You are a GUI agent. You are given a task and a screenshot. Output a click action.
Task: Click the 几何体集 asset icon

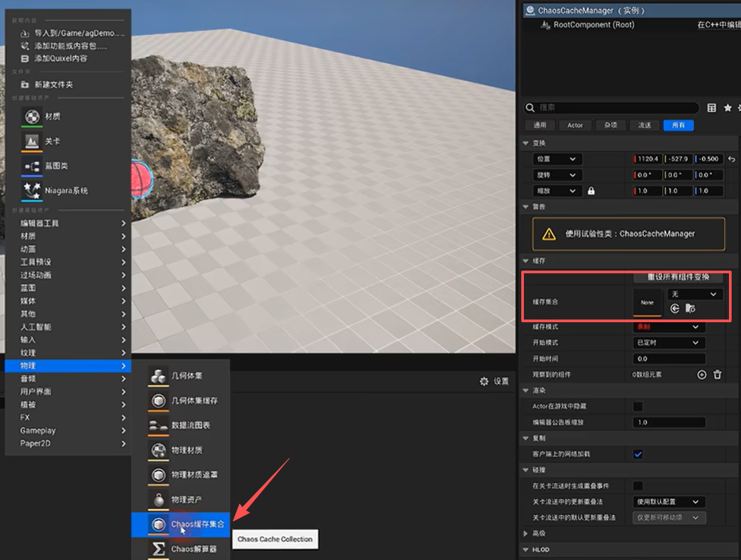pyautogui.click(x=159, y=376)
